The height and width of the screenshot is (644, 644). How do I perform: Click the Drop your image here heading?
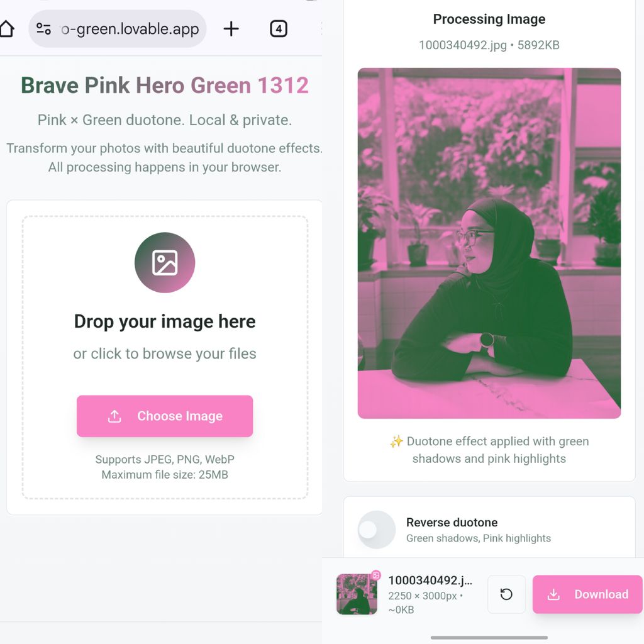165,321
